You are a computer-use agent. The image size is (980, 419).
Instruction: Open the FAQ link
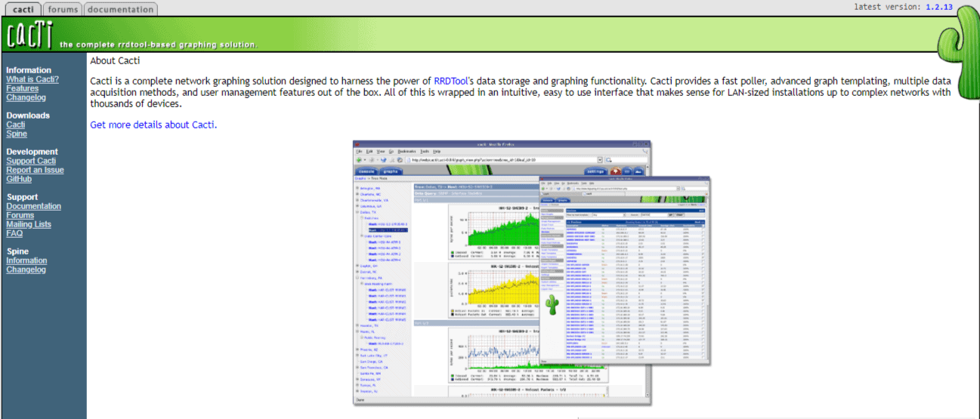[x=14, y=233]
